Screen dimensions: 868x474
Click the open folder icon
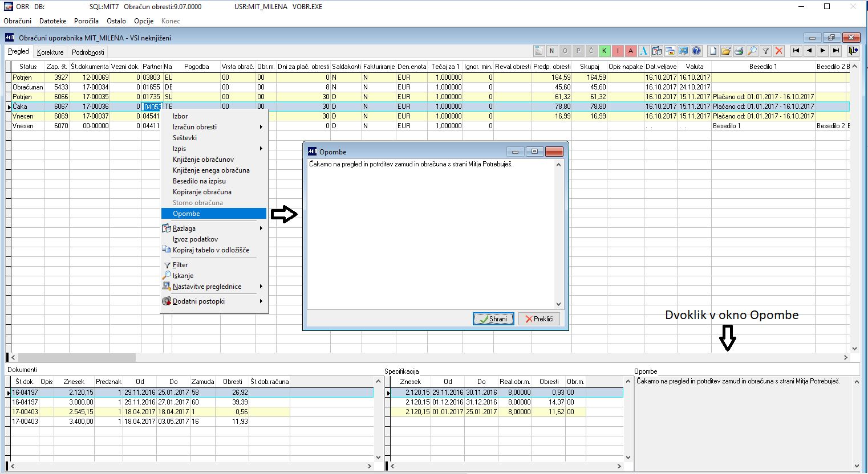(726, 51)
